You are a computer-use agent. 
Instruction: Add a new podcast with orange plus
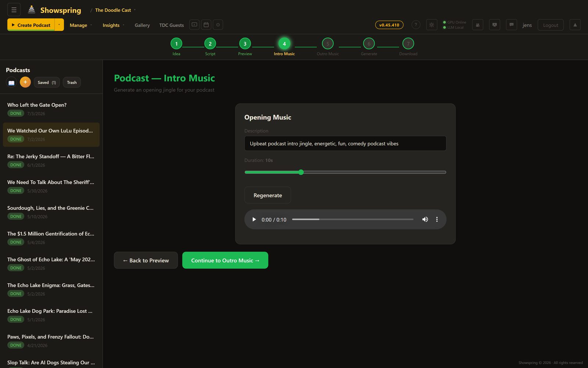(x=25, y=82)
